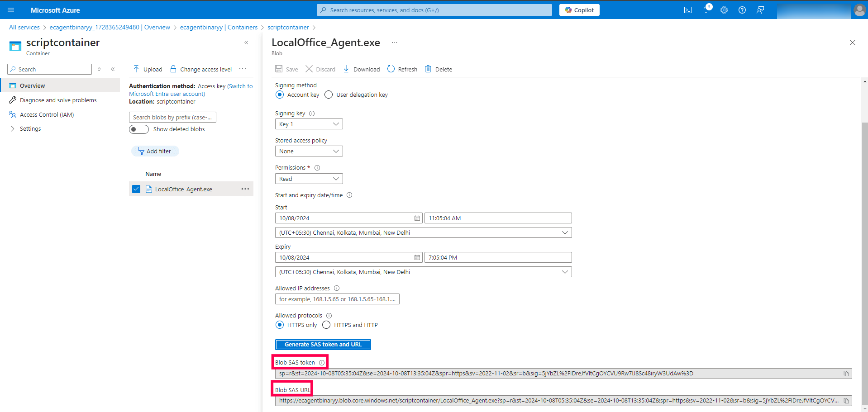Open portal settings gear icon
This screenshot has width=868, height=412.
[724, 10]
